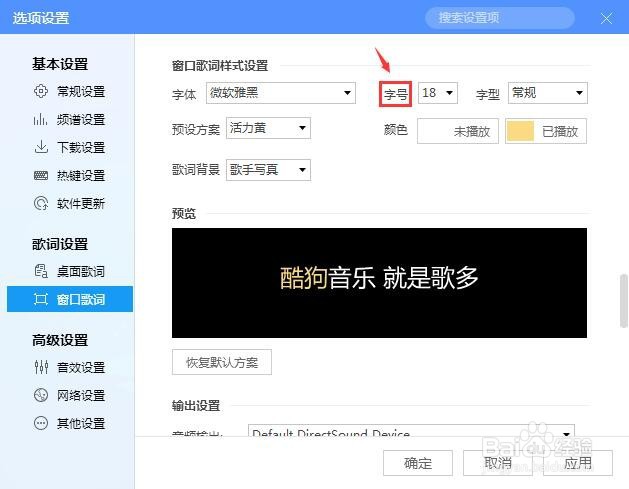Screen dimensions: 629x489
Task: Click the 下载设置 download icon
Action: click(x=41, y=147)
